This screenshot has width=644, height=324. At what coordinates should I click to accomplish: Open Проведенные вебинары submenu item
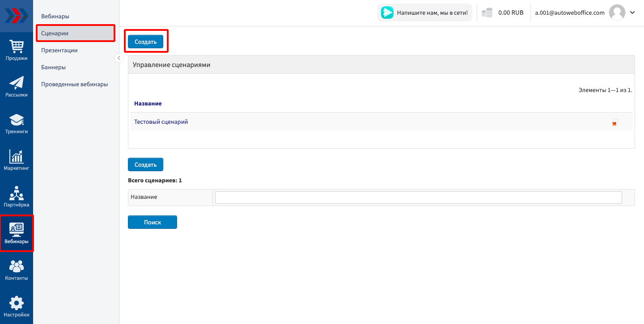(x=74, y=84)
